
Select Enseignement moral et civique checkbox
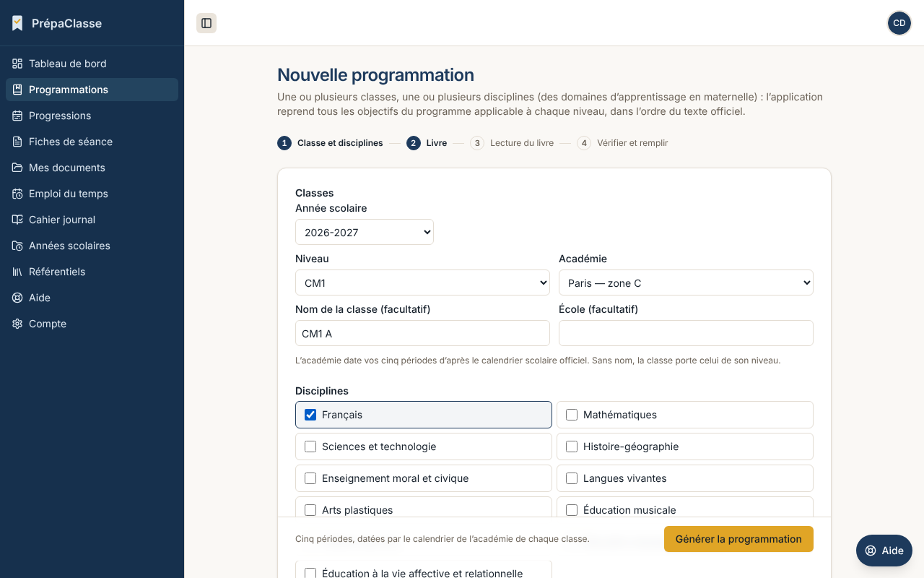click(310, 478)
